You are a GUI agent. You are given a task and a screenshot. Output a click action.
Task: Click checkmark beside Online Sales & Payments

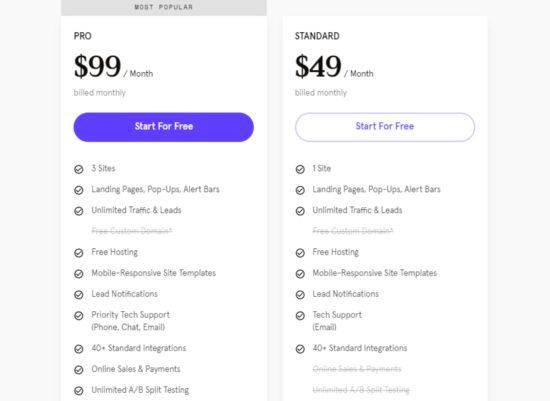coord(79,370)
